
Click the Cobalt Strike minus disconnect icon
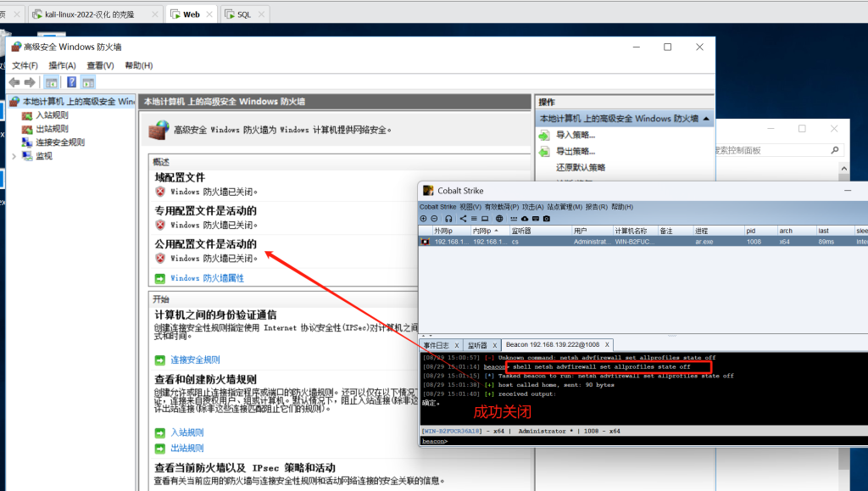(x=434, y=219)
